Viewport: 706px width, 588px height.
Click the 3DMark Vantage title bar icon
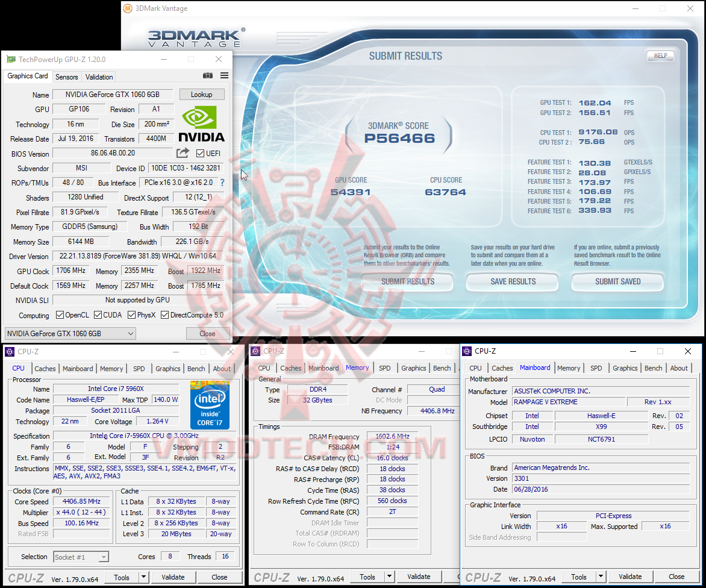pyautogui.click(x=127, y=9)
